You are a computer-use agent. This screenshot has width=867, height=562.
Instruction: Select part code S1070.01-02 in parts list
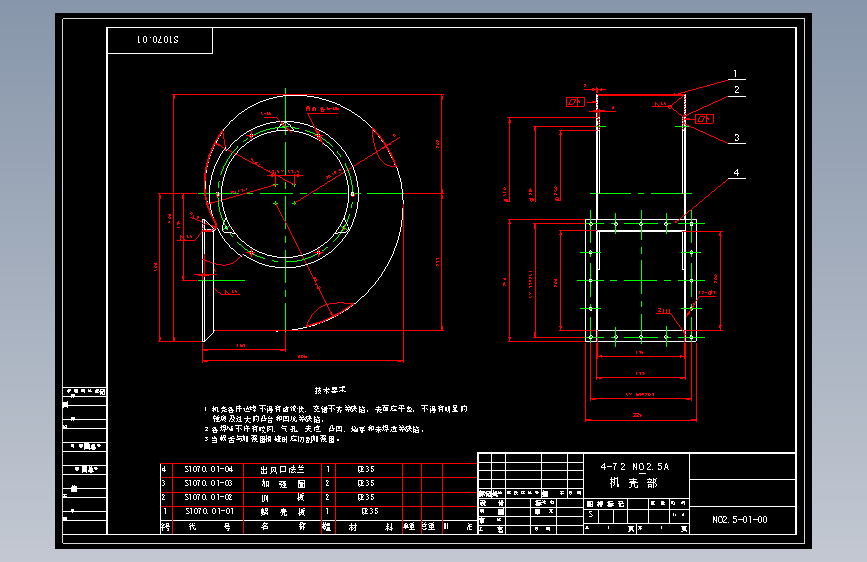tap(208, 497)
